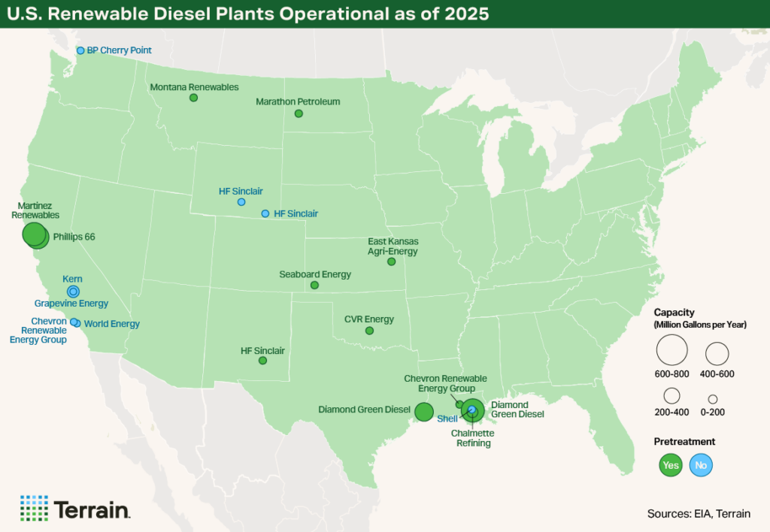
Task: Click the 600-800 capacity legend circle
Action: (x=671, y=349)
